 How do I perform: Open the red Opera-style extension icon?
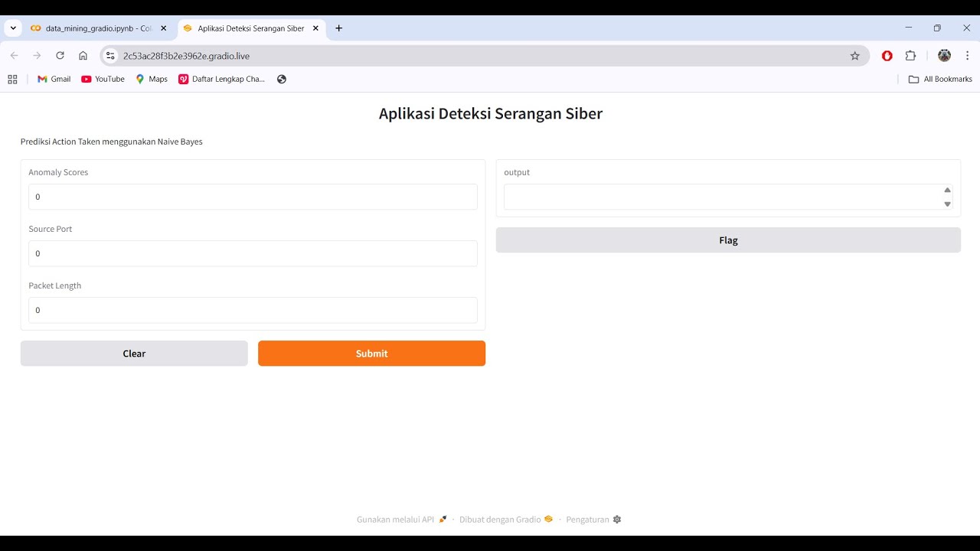click(887, 56)
